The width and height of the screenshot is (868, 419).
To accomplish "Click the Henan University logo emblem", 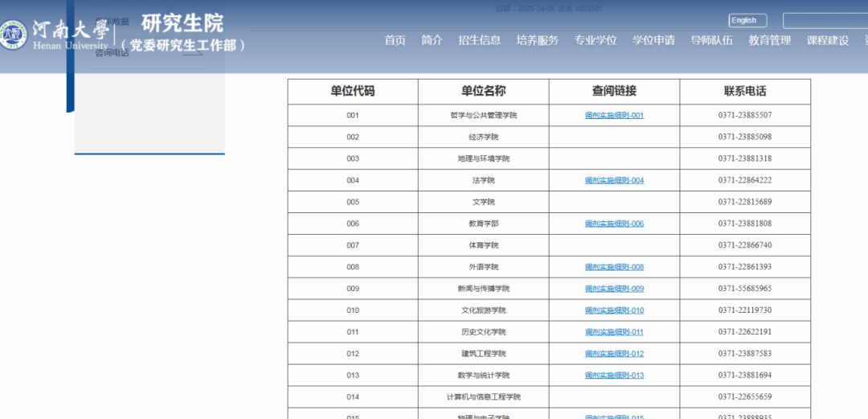I will tap(13, 35).
